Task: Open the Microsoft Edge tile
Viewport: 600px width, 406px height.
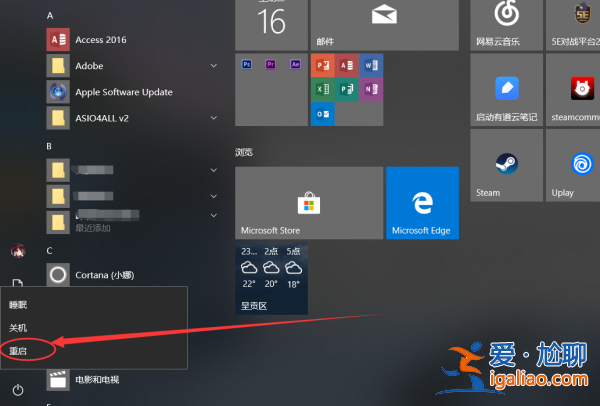Action: pos(422,203)
